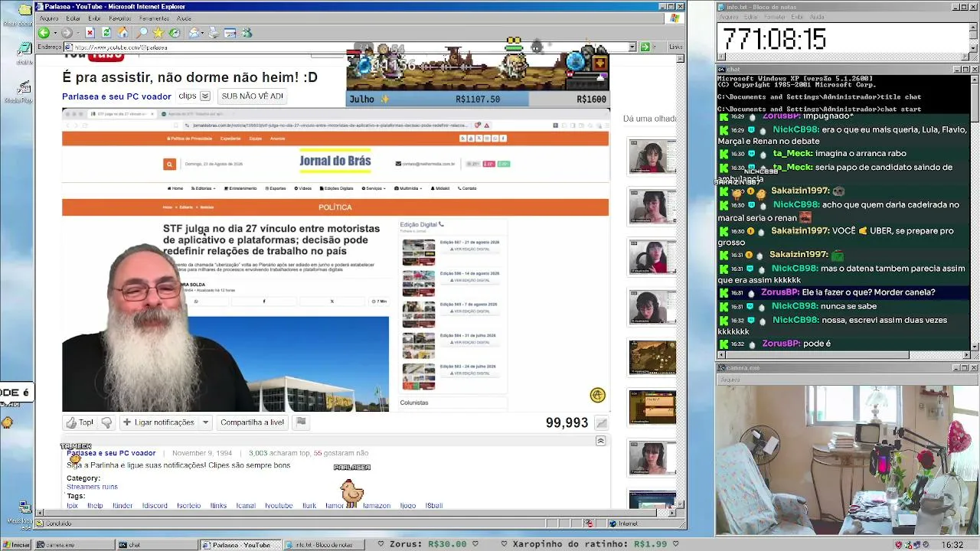
Task: Click the Edit toolbar icon in IE
Action: click(x=230, y=33)
